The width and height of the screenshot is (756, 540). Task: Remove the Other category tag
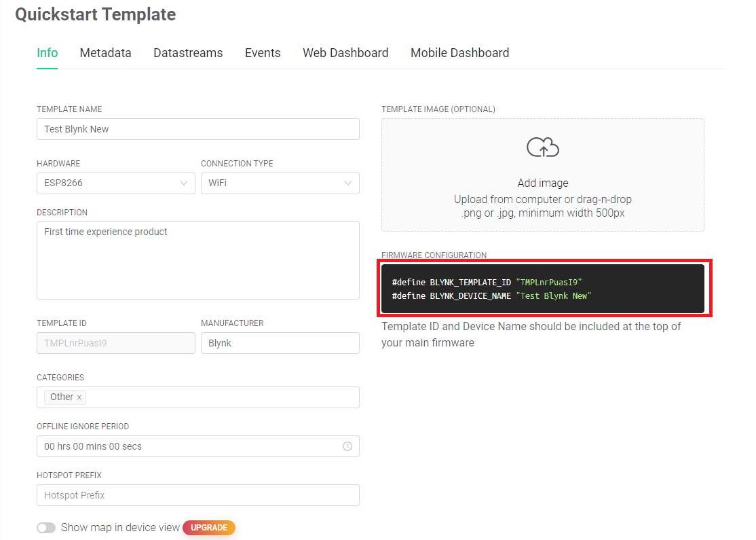click(79, 397)
